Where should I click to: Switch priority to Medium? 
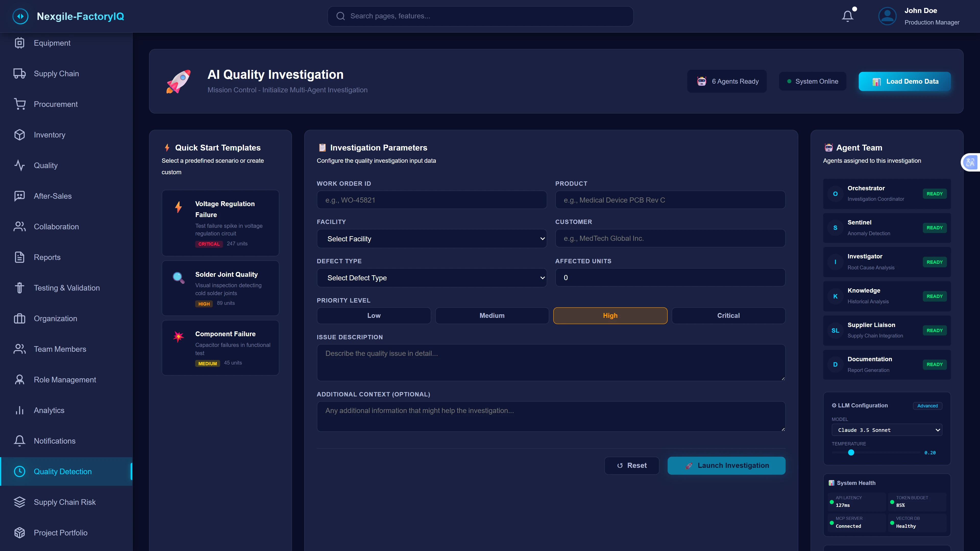tap(492, 315)
